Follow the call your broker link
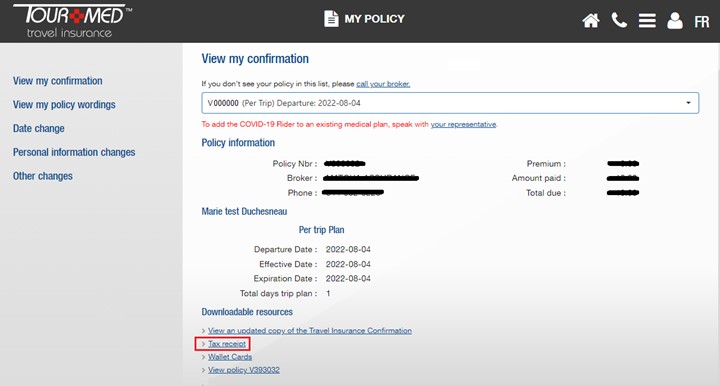 [383, 84]
